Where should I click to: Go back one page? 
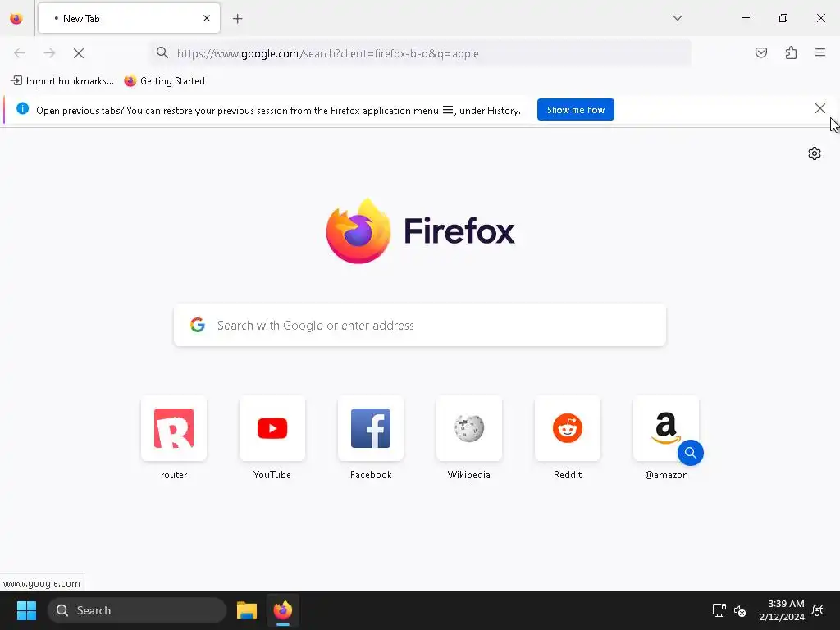click(x=20, y=53)
